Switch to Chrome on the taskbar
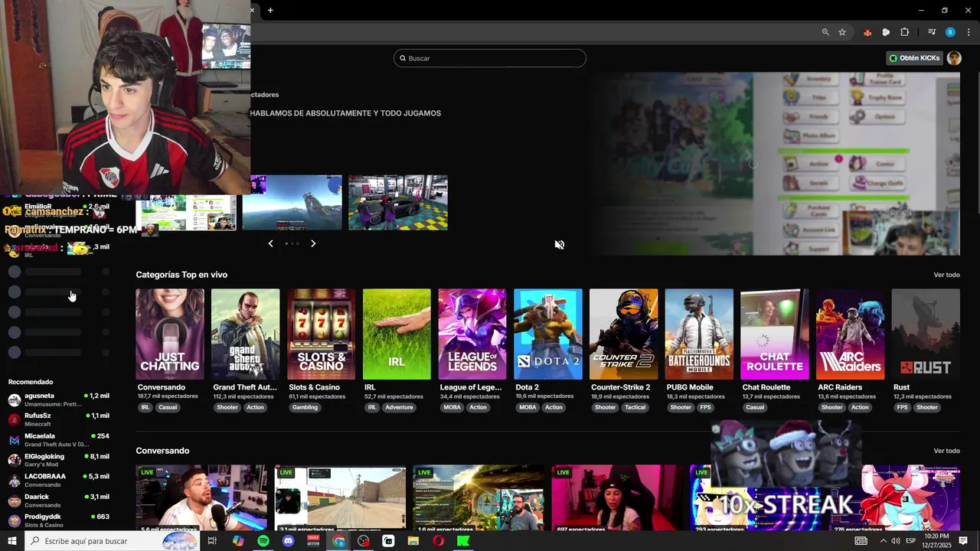 pos(338,541)
